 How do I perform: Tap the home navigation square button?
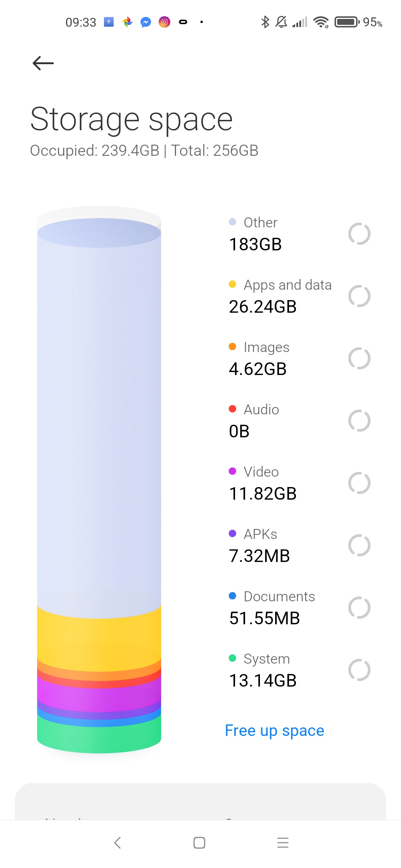click(199, 843)
